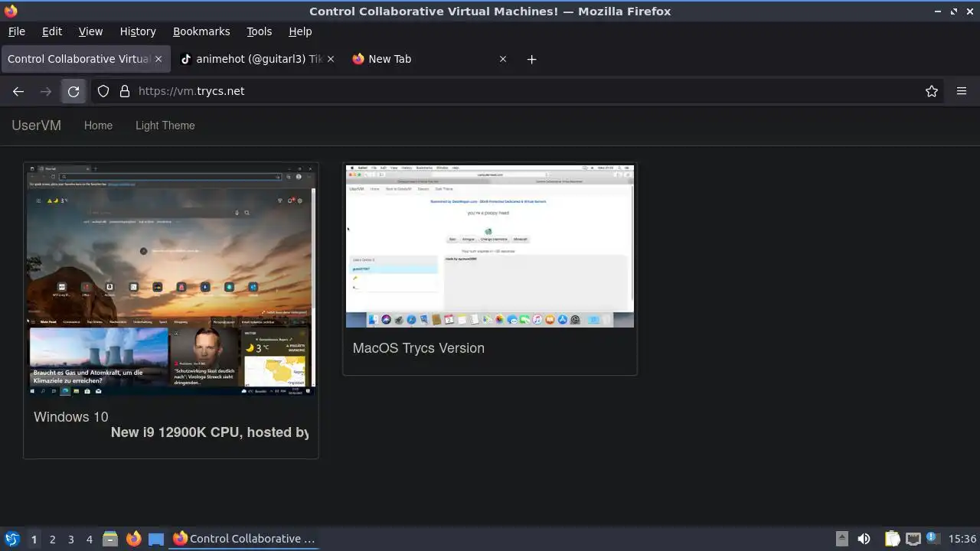Click the 15:36 clock
Viewport: 980px width, 551px height.
click(962, 539)
